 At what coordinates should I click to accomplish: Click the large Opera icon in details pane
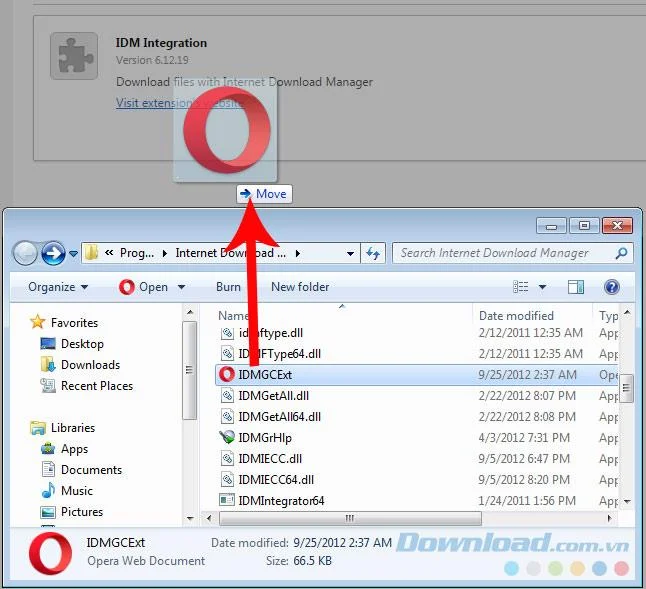[x=50, y=553]
